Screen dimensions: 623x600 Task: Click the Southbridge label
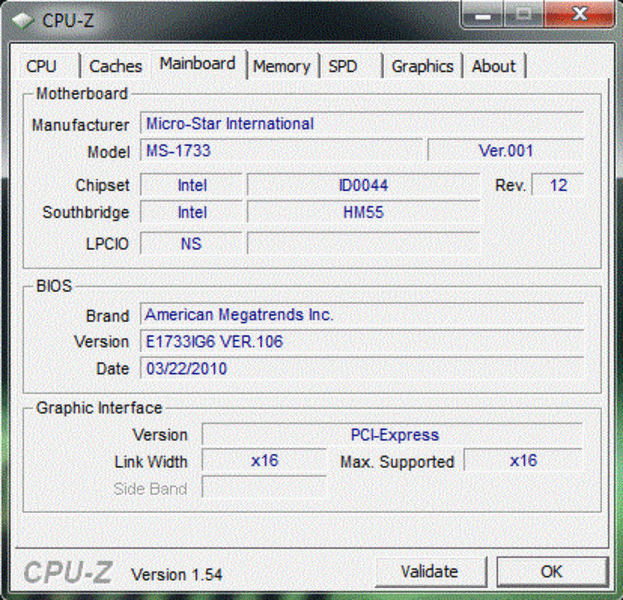click(x=86, y=212)
